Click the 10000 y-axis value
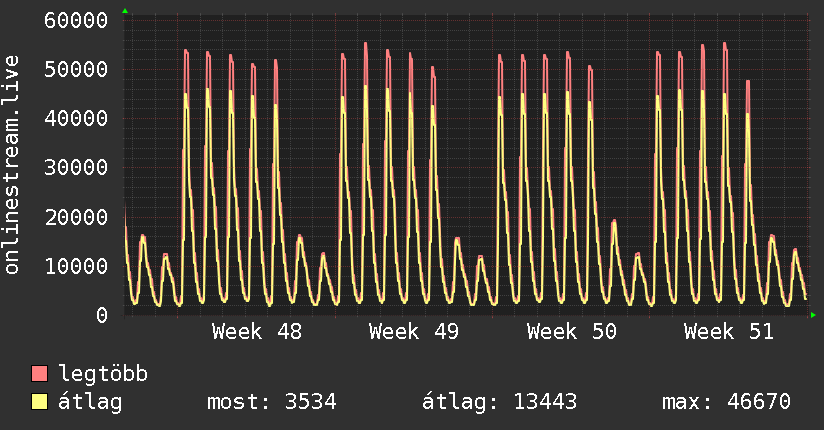Viewport: 824px width, 430px height. 76,266
